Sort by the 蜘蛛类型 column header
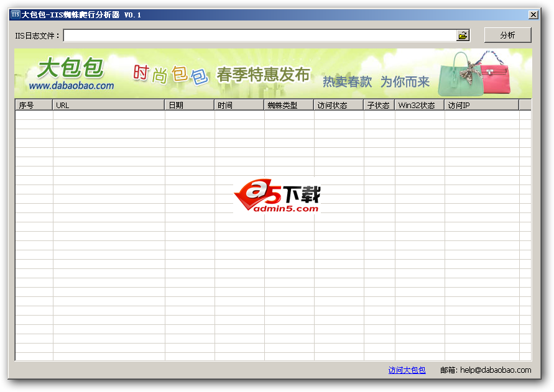This screenshot has height=392, width=554. [x=289, y=105]
